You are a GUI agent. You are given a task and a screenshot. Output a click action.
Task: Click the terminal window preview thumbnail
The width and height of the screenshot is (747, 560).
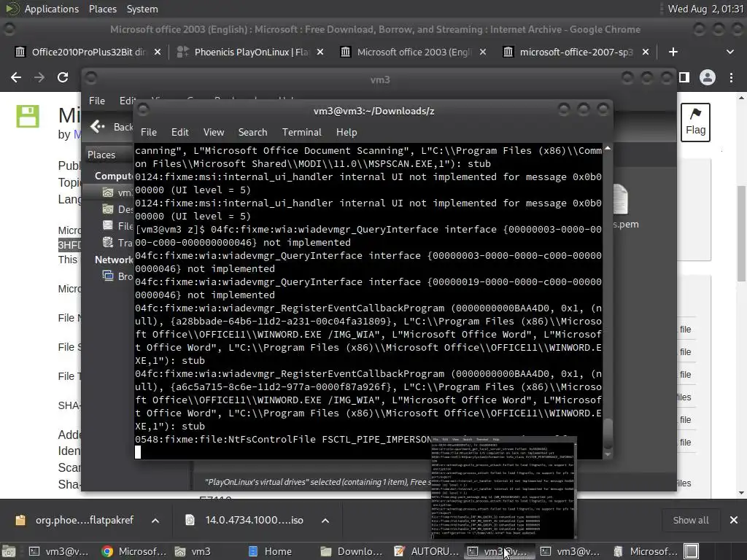[503, 486]
